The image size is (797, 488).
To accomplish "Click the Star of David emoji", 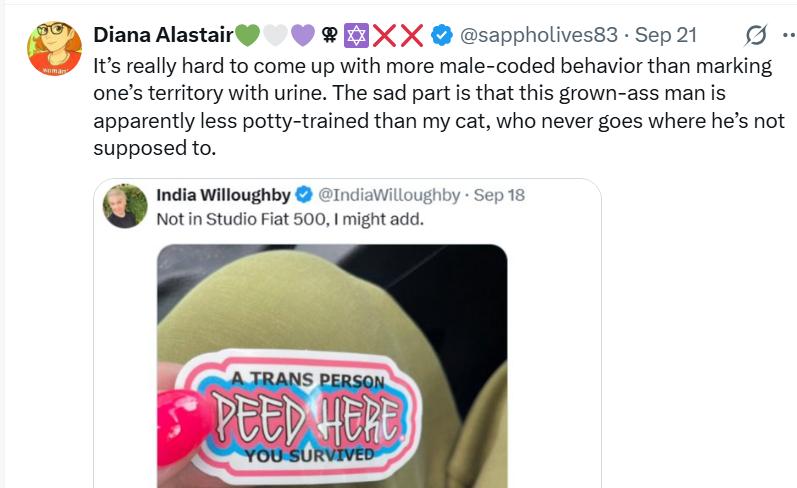I will 355,35.
